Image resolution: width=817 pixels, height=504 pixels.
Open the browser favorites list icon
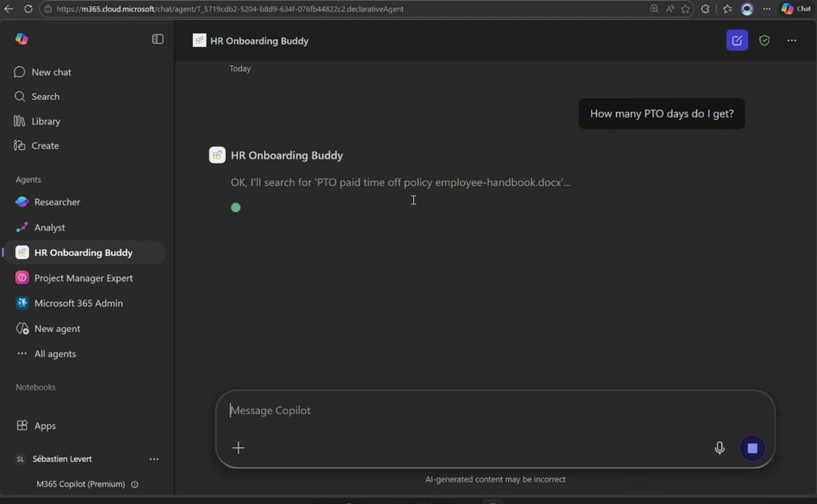tap(728, 9)
